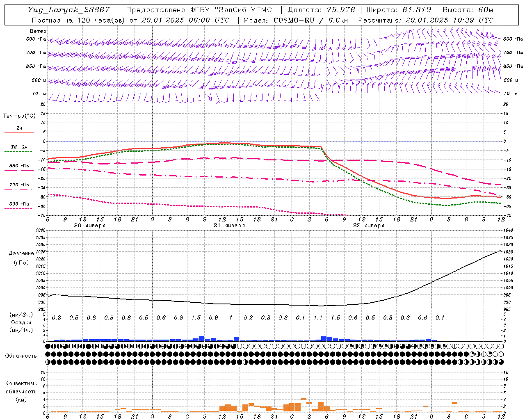Click the '0.9' three-hour precipitation value
The height and width of the screenshot is (420, 525).
[213, 318]
